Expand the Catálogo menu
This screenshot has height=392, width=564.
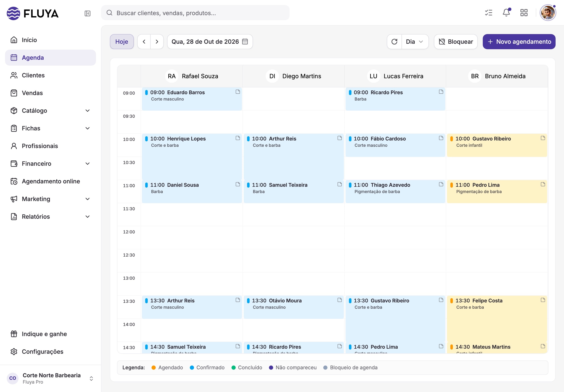(50, 111)
